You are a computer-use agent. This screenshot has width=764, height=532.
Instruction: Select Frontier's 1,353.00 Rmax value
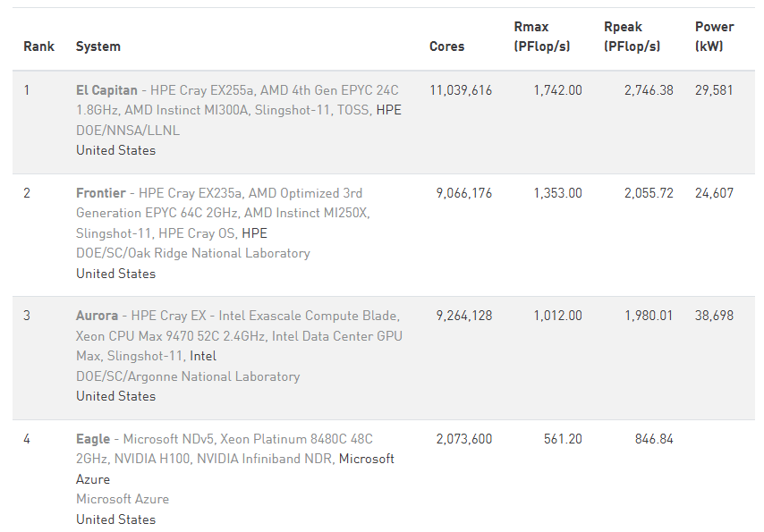click(x=557, y=193)
